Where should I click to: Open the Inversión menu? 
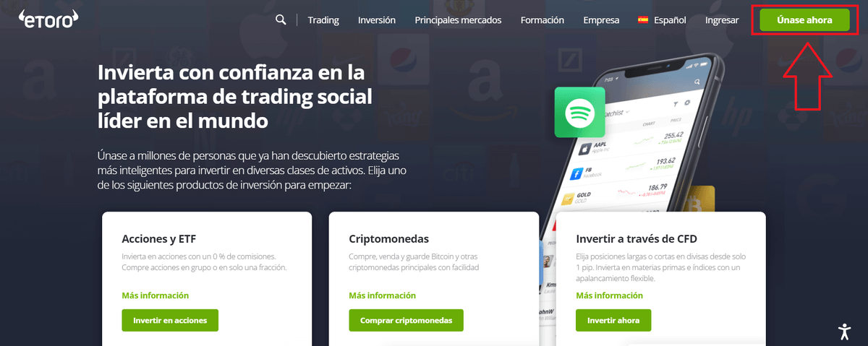(377, 20)
